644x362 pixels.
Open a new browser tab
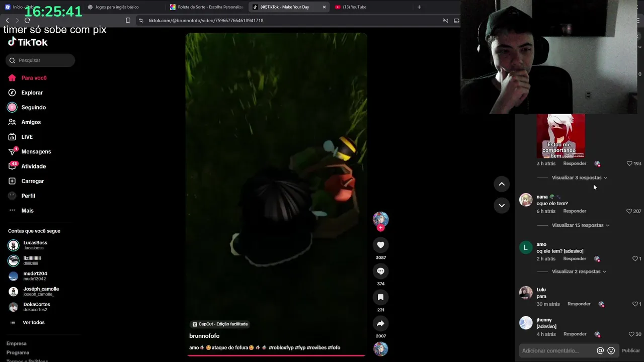tap(419, 7)
